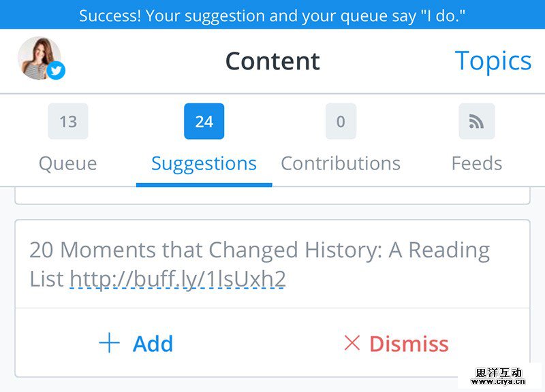The image size is (545, 392).
Task: Click the Content page title
Action: pos(272,61)
